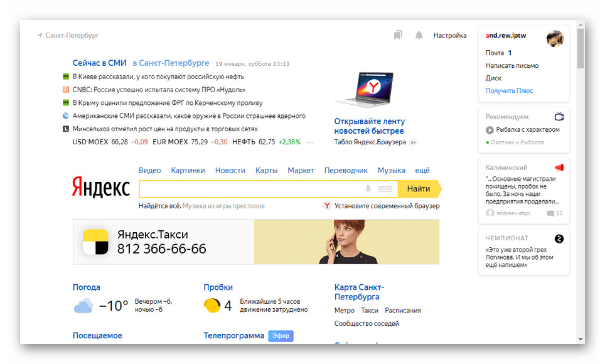605x364 pixels.
Task: Open notifications bell icon
Action: coord(419,36)
